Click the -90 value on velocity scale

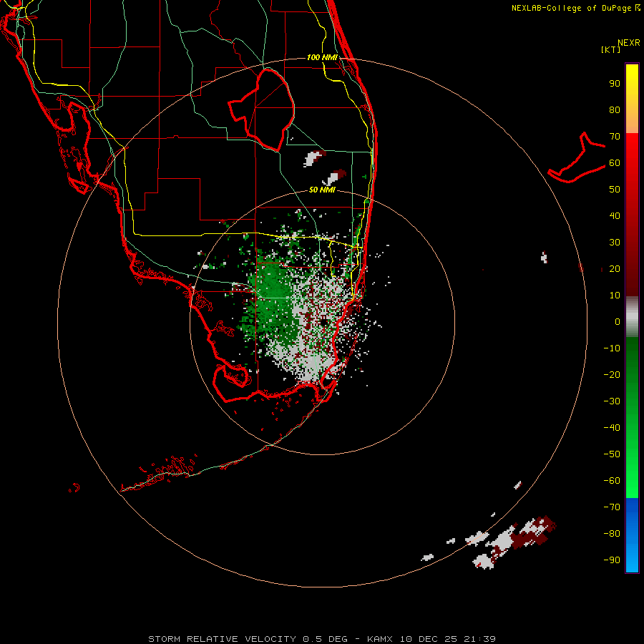612,560
